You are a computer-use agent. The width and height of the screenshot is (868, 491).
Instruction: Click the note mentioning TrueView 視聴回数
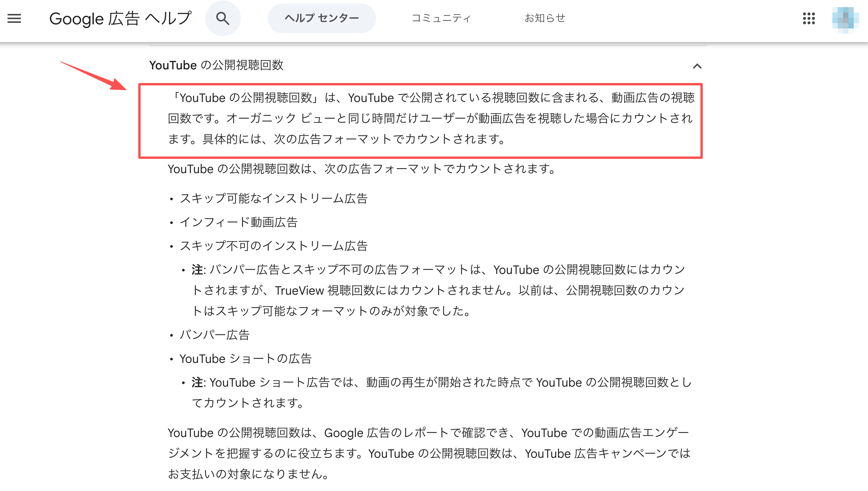(x=438, y=290)
